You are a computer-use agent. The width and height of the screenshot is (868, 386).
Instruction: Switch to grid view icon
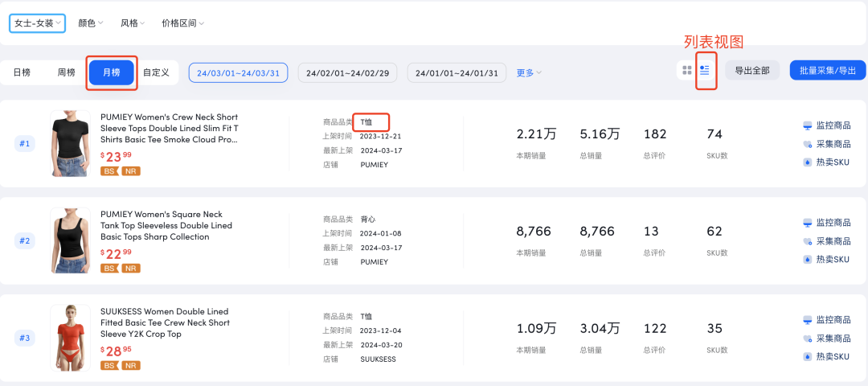(x=687, y=70)
